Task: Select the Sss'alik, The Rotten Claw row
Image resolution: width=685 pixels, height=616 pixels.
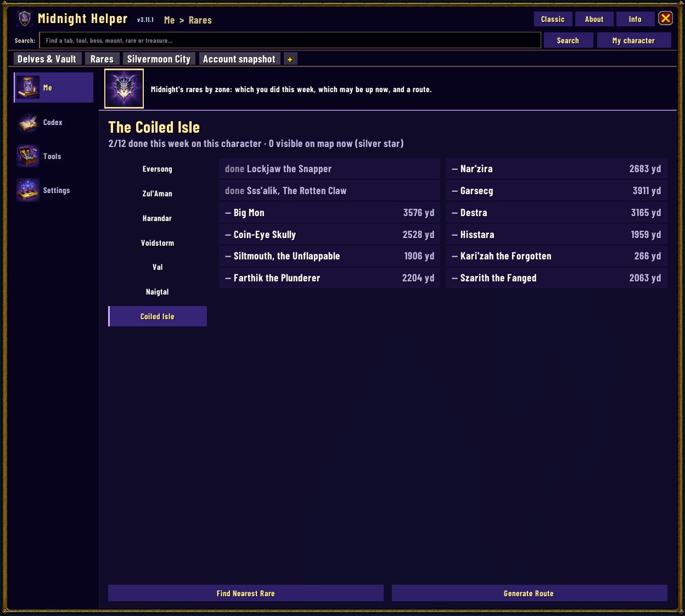Action: click(329, 191)
